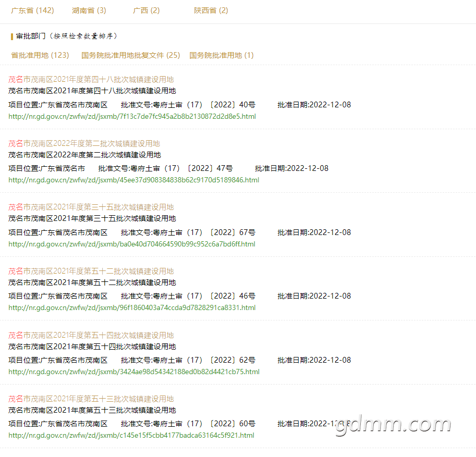Image resolution: width=476 pixels, height=457 pixels.
Task: Open 茂名市茂南区2021年度第三十五批次城镇建设用地 title link
Action: (x=91, y=207)
